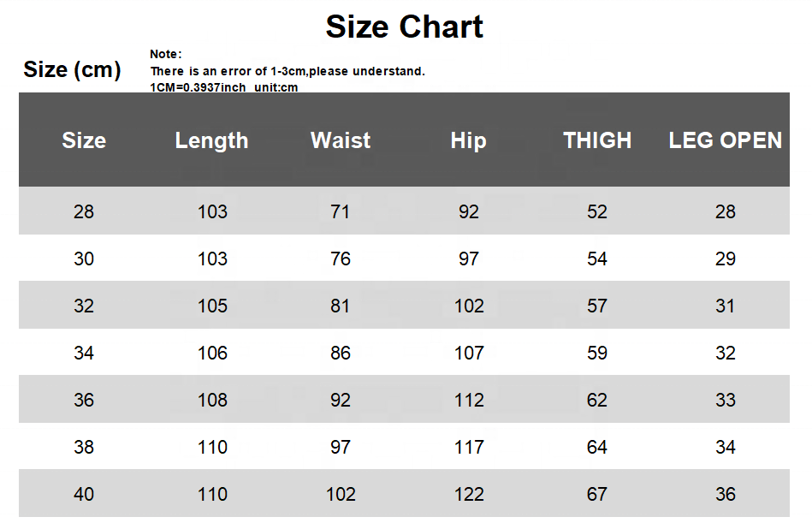Select waist value 86 for size 34

[x=341, y=353]
